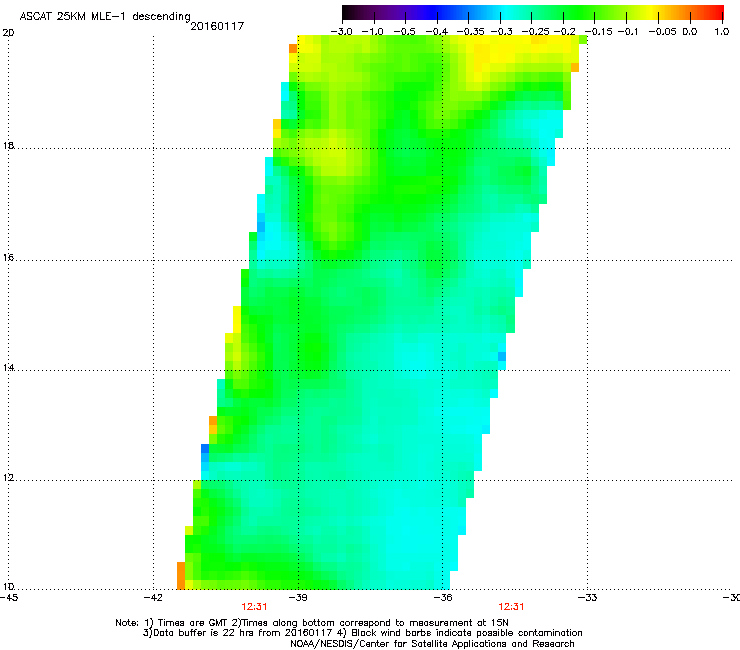Click the colorbar label -0.35
740x650 pixels.
(x=471, y=32)
